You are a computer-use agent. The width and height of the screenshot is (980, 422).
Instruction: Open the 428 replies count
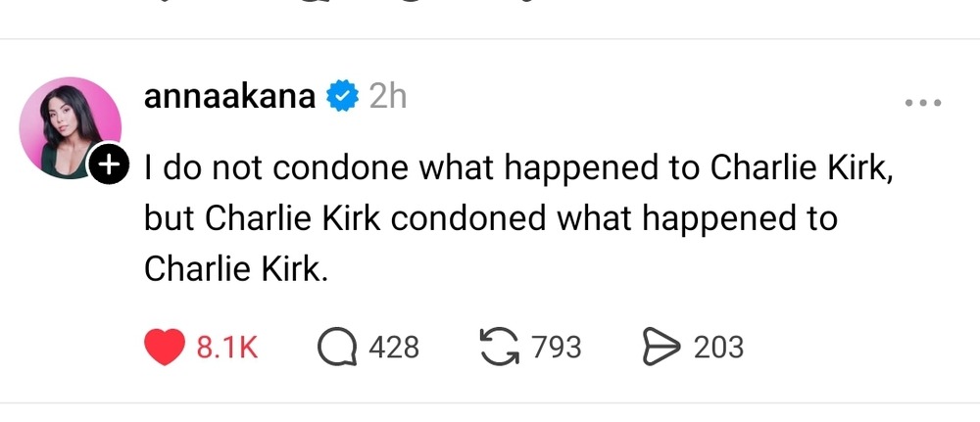[x=394, y=347]
